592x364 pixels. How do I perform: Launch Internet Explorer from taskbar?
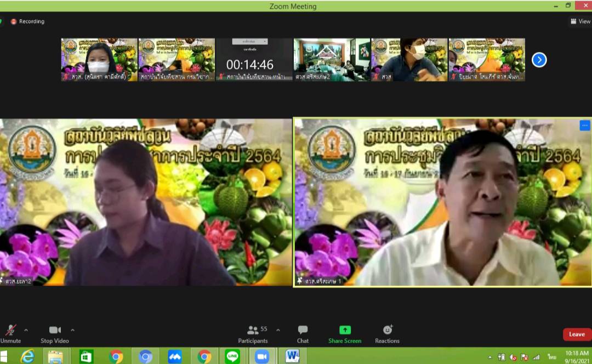(27, 356)
